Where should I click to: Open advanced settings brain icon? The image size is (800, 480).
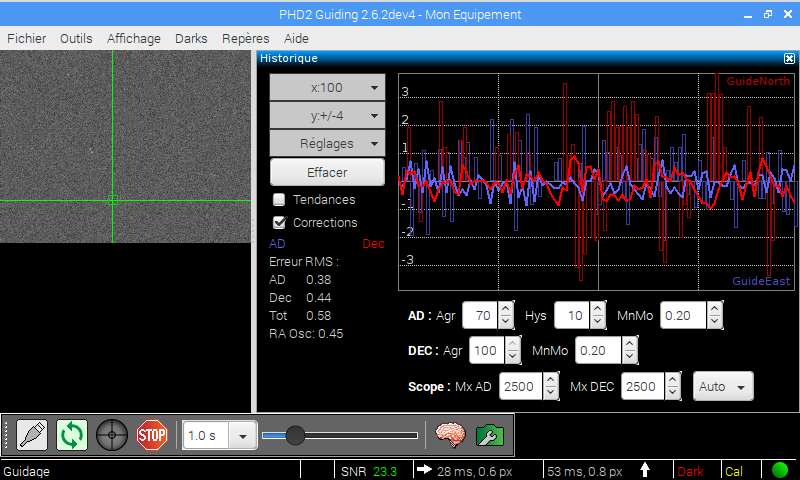tap(451, 435)
